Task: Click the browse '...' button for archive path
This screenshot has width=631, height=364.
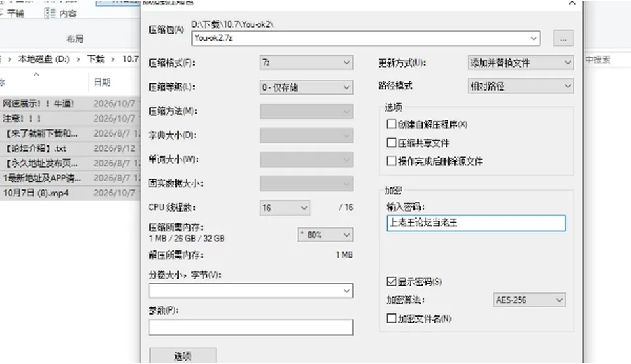Action: click(563, 39)
